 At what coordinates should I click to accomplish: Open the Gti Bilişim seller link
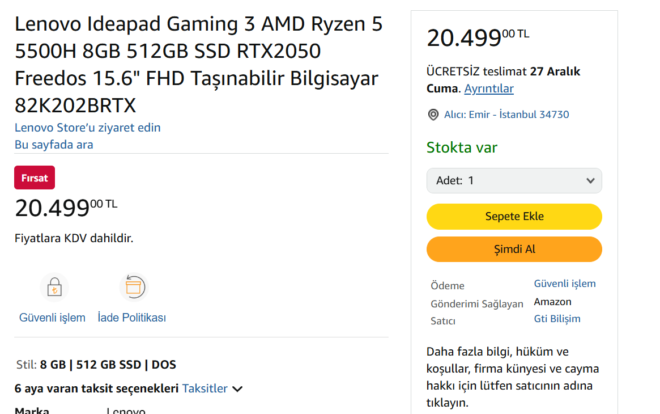(x=557, y=319)
